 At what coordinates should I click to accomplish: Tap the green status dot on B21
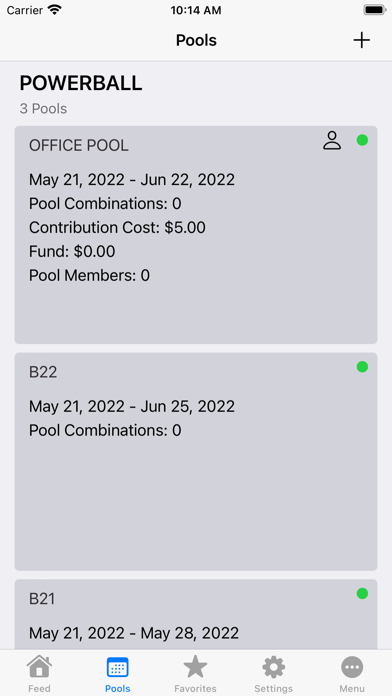(362, 593)
